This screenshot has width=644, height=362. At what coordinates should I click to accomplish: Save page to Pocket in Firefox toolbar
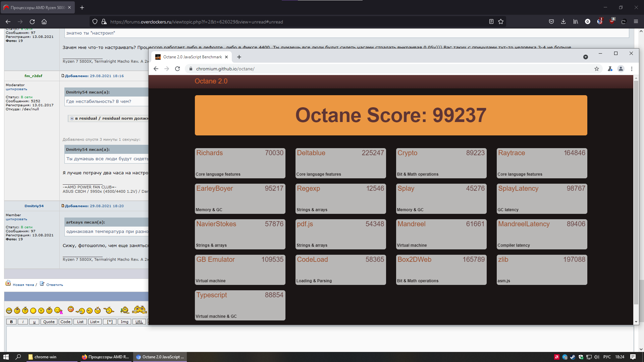551,22
